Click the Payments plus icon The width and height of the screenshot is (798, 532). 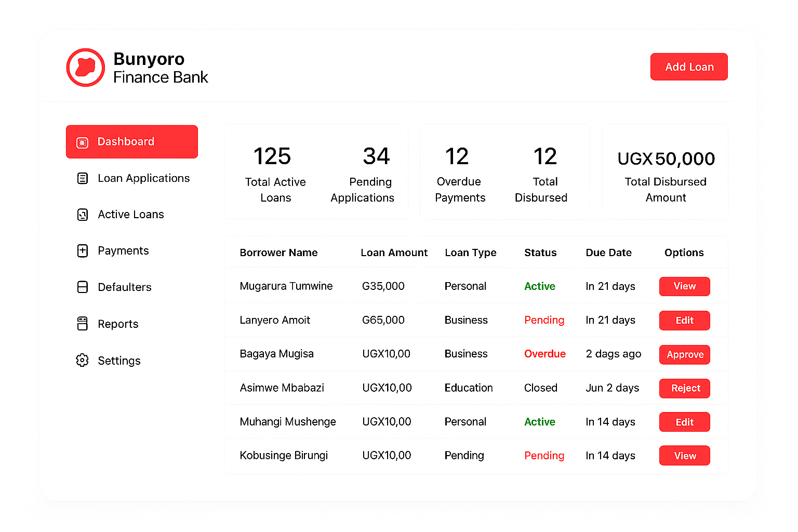click(83, 251)
